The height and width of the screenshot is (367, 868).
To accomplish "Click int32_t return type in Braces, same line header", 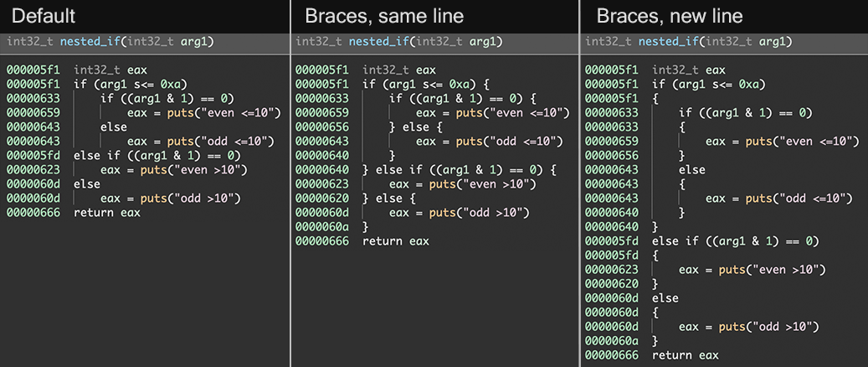I will point(318,42).
